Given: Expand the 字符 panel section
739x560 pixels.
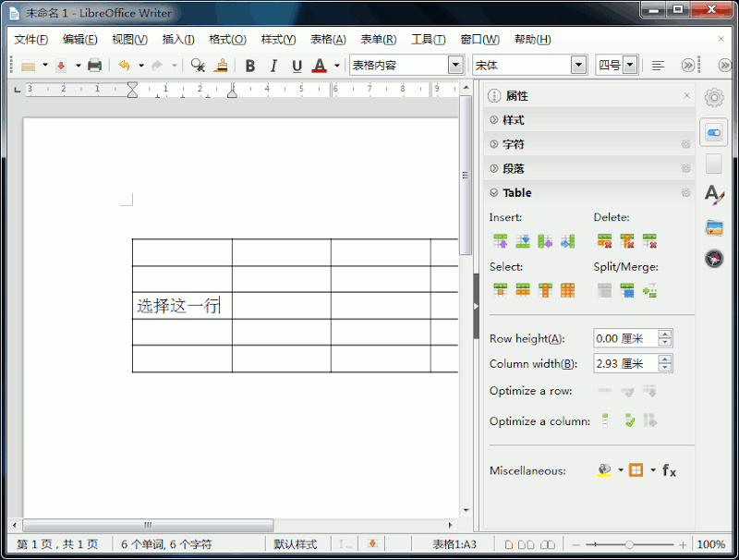Looking at the screenshot, I should (514, 144).
